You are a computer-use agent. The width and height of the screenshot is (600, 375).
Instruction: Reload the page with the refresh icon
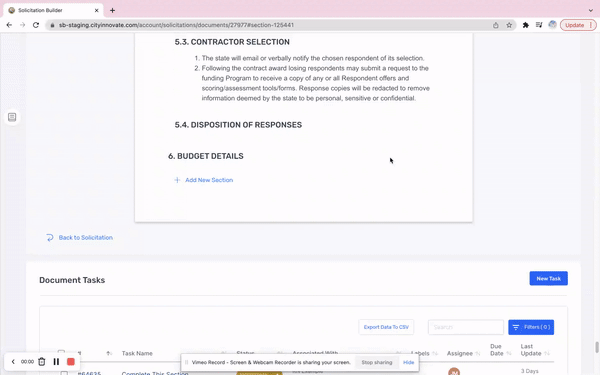(x=36, y=25)
